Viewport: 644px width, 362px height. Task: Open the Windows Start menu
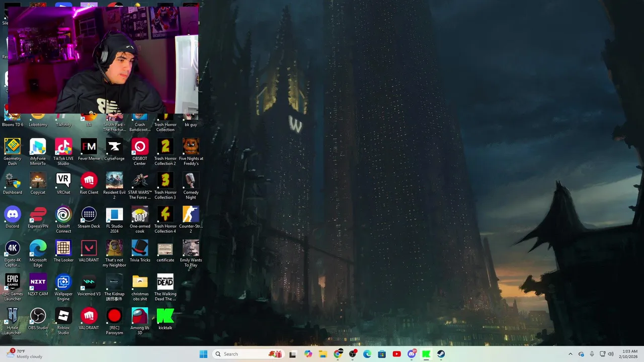203,354
